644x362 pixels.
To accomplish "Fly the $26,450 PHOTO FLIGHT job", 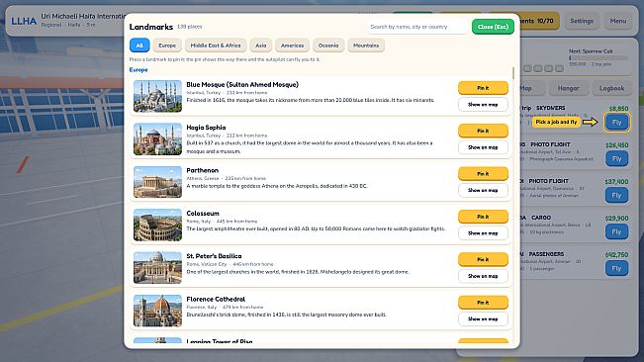I will (616, 159).
